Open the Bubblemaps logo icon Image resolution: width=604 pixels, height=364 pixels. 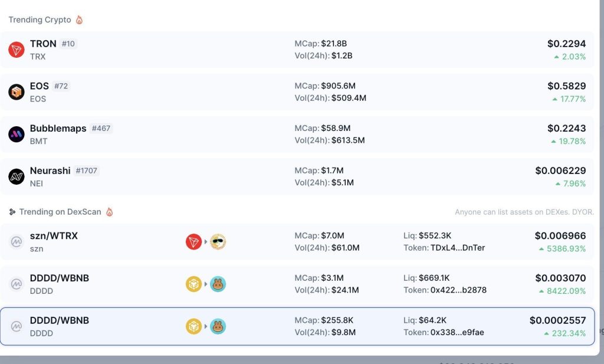click(x=17, y=135)
